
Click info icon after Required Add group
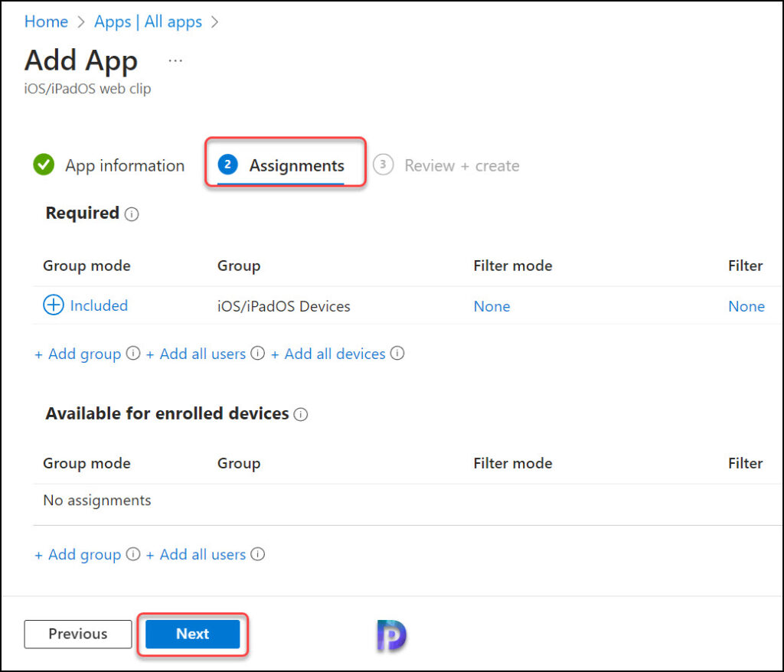click(x=133, y=354)
